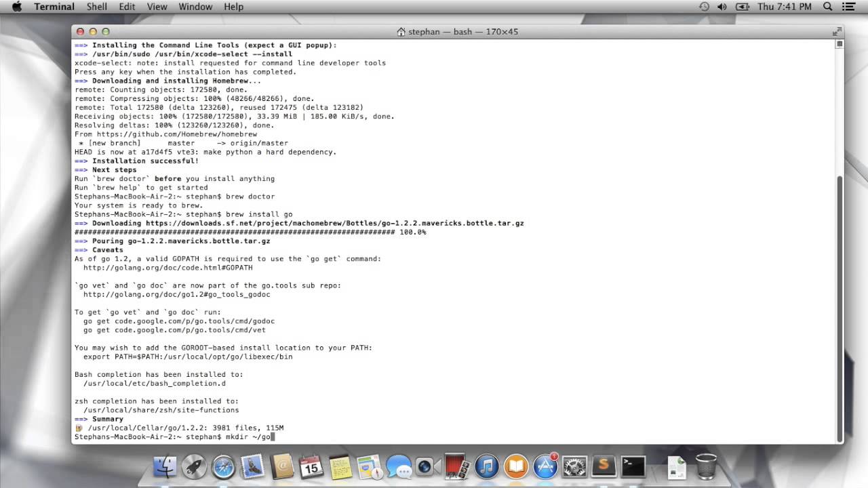This screenshot has height=488, width=868.
Task: Click the split pane button above scrollbar
Action: (x=840, y=44)
